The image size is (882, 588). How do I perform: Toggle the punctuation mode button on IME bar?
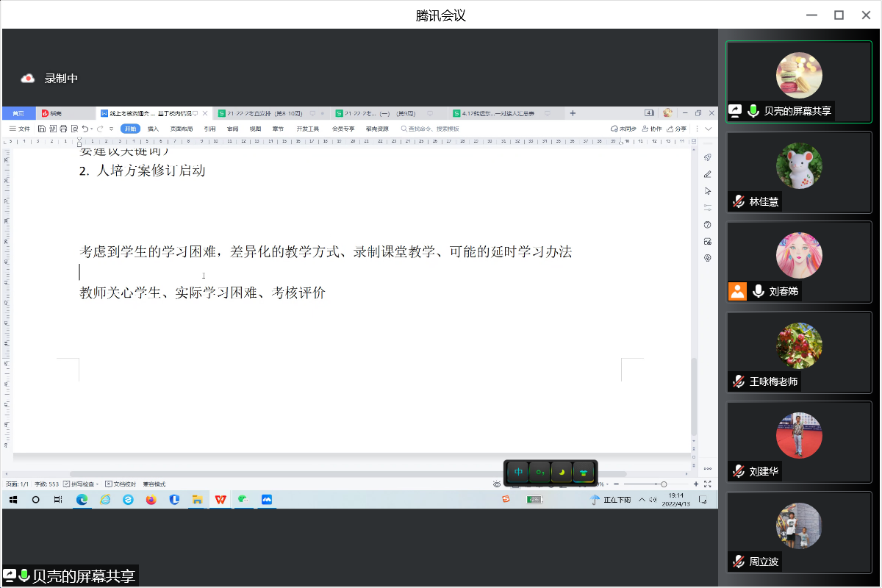[x=540, y=472]
